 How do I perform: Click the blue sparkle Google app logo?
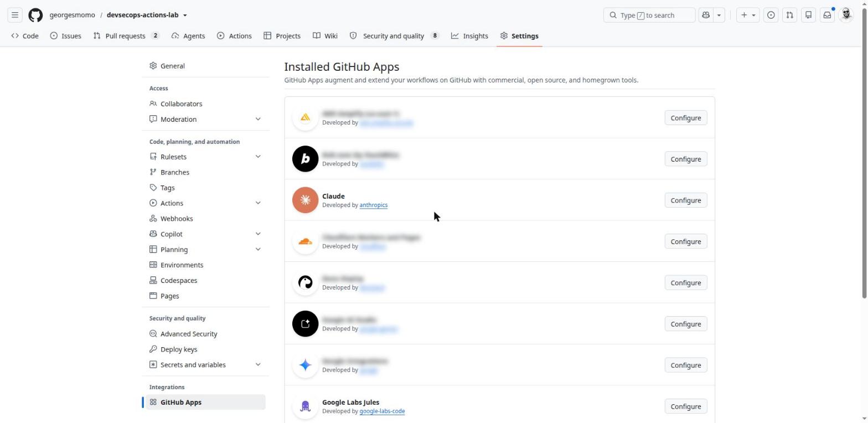[x=305, y=365]
